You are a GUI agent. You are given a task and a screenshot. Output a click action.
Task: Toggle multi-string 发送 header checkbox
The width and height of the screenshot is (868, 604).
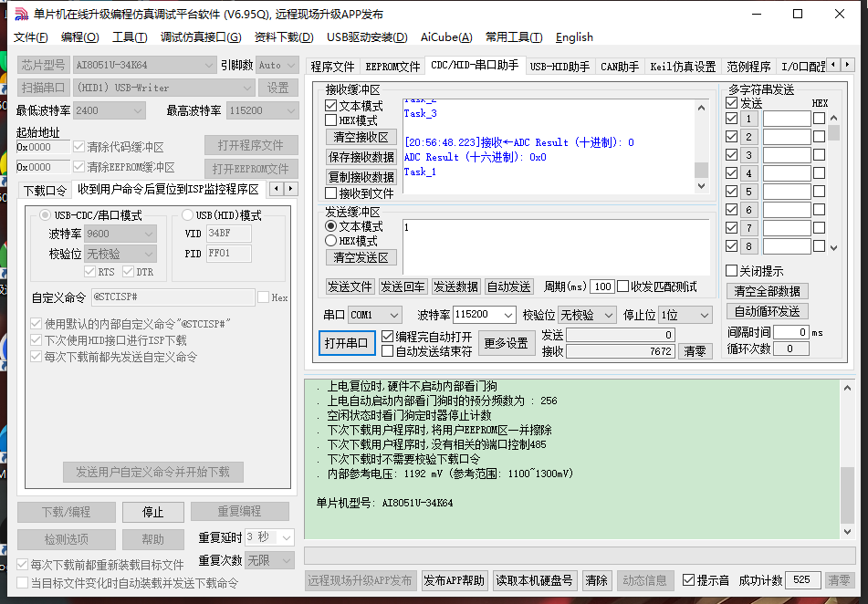point(731,103)
